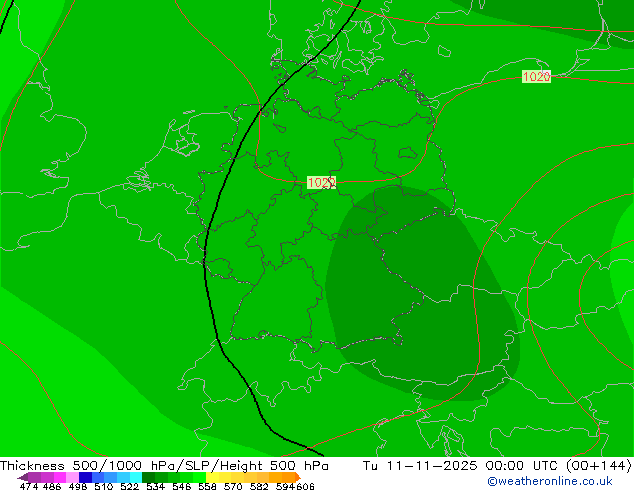Click legend value 582
The image size is (634, 490).
coord(259,486)
